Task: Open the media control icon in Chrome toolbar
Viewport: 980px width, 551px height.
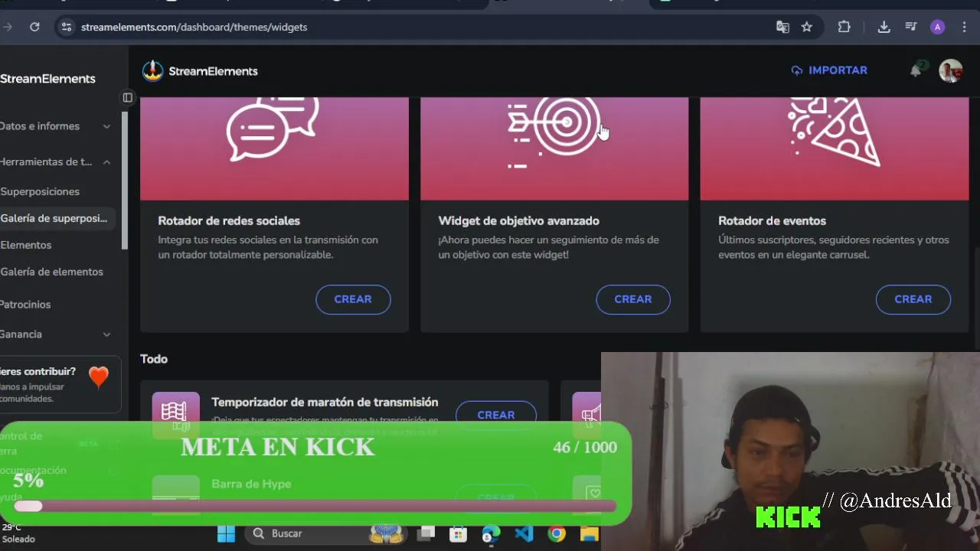Action: pos(910,27)
